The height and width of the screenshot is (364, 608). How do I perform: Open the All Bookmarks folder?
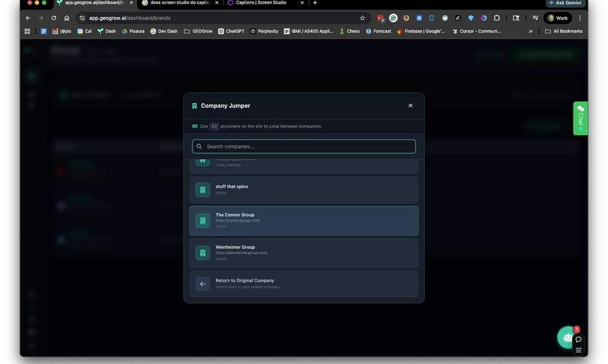(x=563, y=31)
